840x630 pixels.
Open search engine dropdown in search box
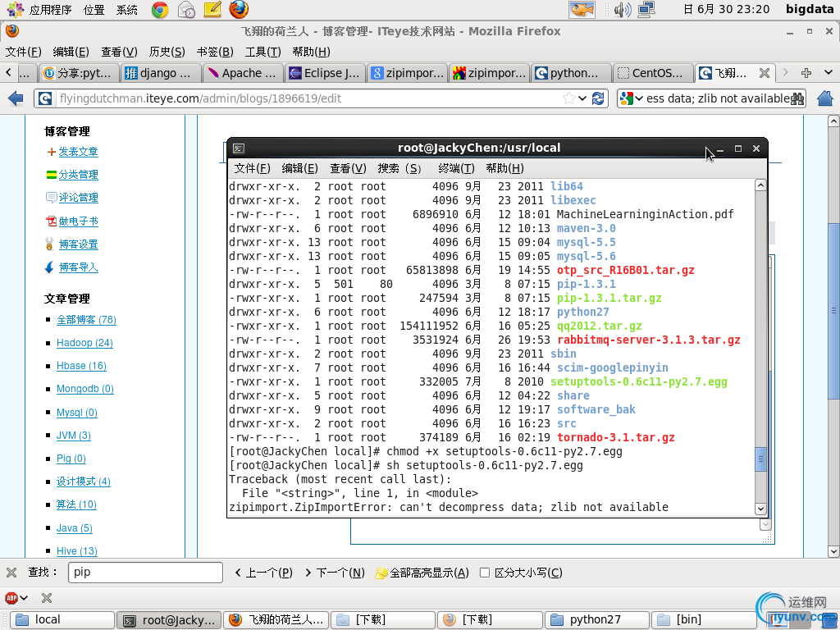point(630,98)
